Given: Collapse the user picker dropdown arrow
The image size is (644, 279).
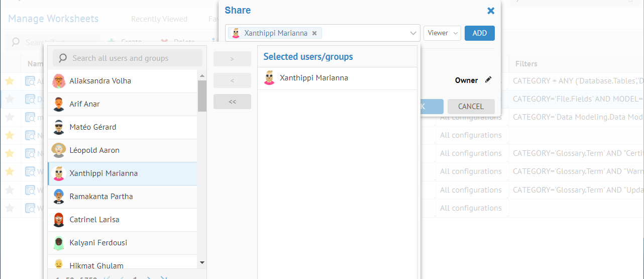Looking at the screenshot, I should pyautogui.click(x=413, y=33).
